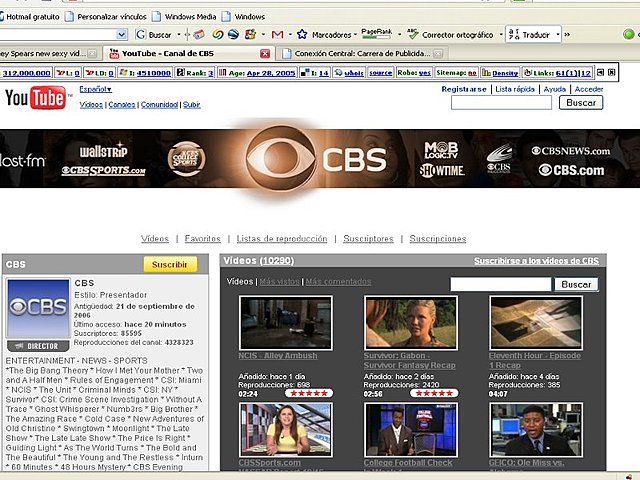The image size is (640, 480).
Task: Open the NCIS - Alley Ambush thumbnail
Action: click(286, 323)
